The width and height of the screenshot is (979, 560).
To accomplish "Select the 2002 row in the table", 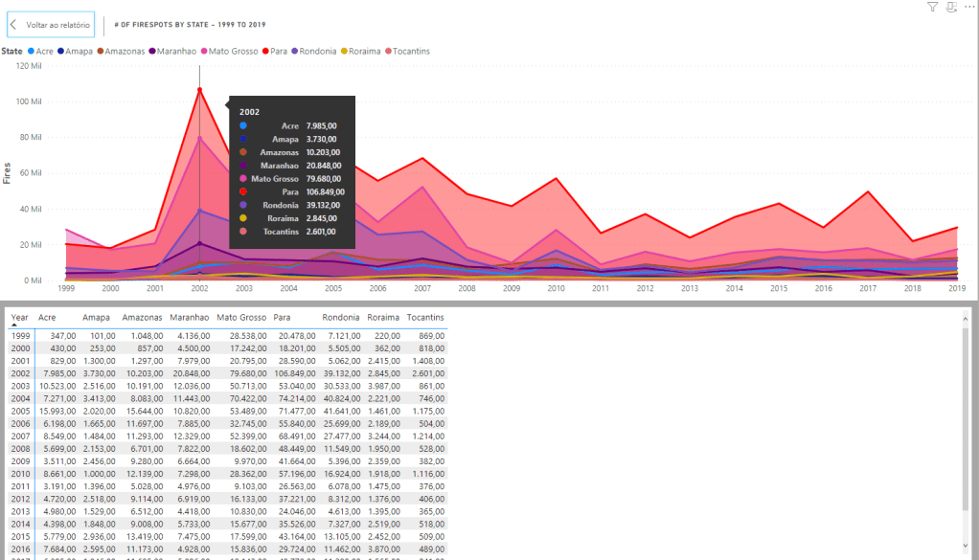I will tap(226, 373).
